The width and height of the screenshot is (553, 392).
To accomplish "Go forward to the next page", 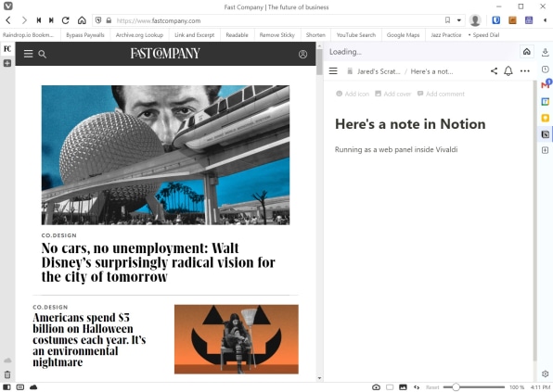I will (24, 20).
